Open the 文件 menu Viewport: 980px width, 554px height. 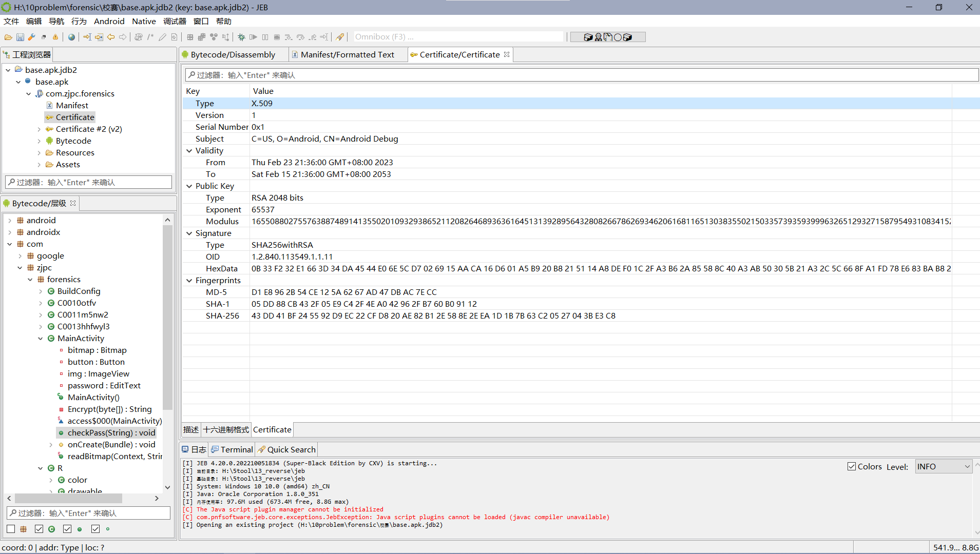11,21
